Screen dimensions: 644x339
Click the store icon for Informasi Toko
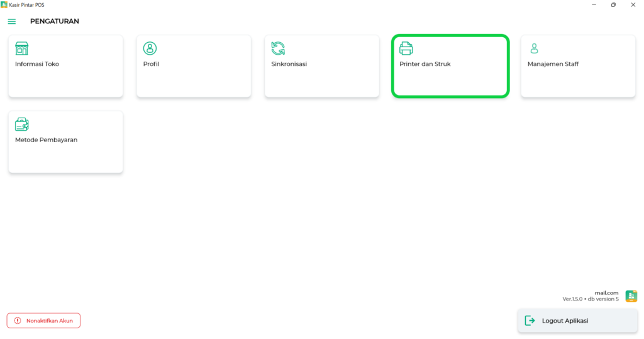pyautogui.click(x=22, y=48)
